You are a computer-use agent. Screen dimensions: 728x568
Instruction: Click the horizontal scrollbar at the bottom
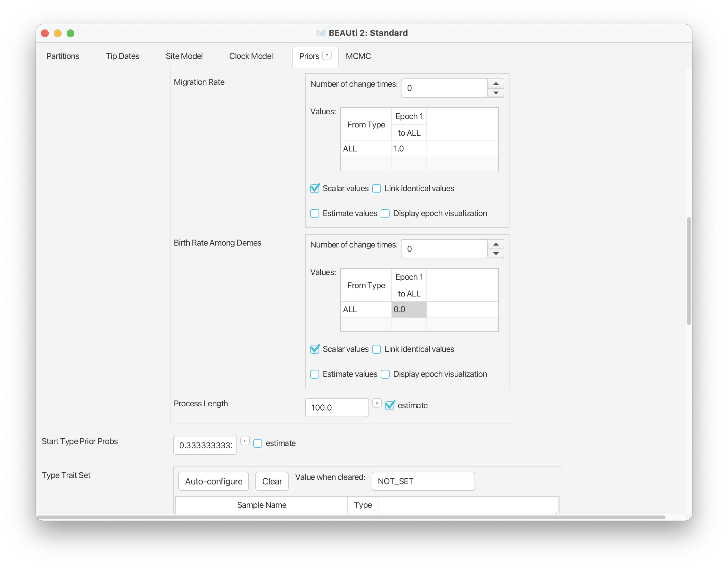351,517
